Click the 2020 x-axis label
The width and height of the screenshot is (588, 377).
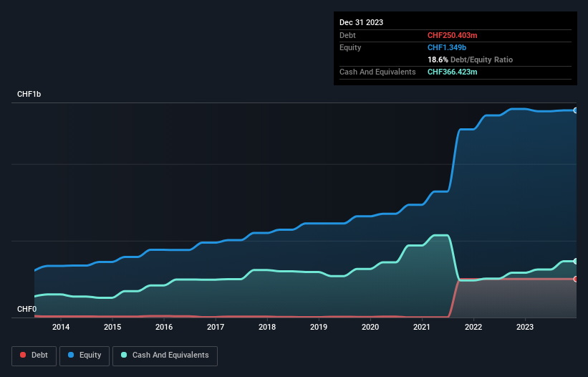[370, 327]
